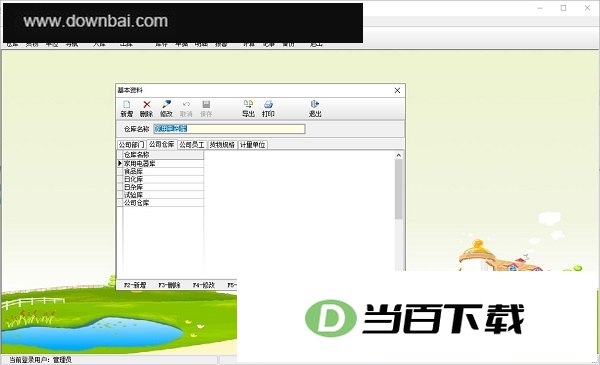Click the 修改 (Modify) pencil icon
This screenshot has height=365, width=600.
pos(166,109)
